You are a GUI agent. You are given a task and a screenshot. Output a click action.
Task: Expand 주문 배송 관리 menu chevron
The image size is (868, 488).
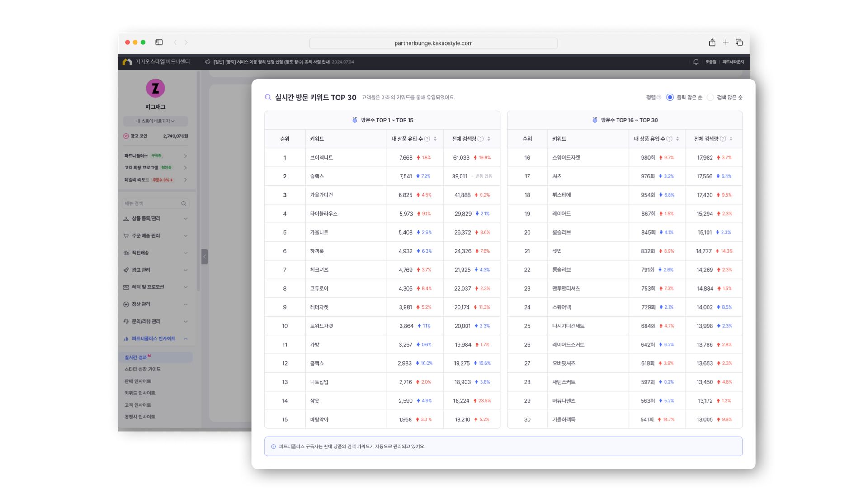185,236
